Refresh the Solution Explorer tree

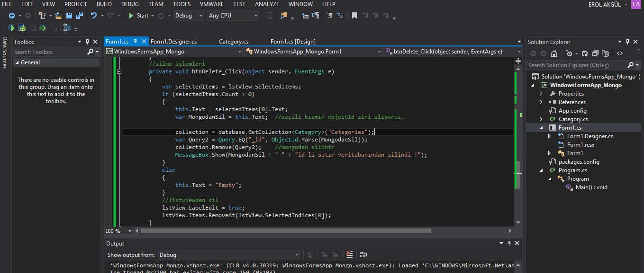coord(584,53)
